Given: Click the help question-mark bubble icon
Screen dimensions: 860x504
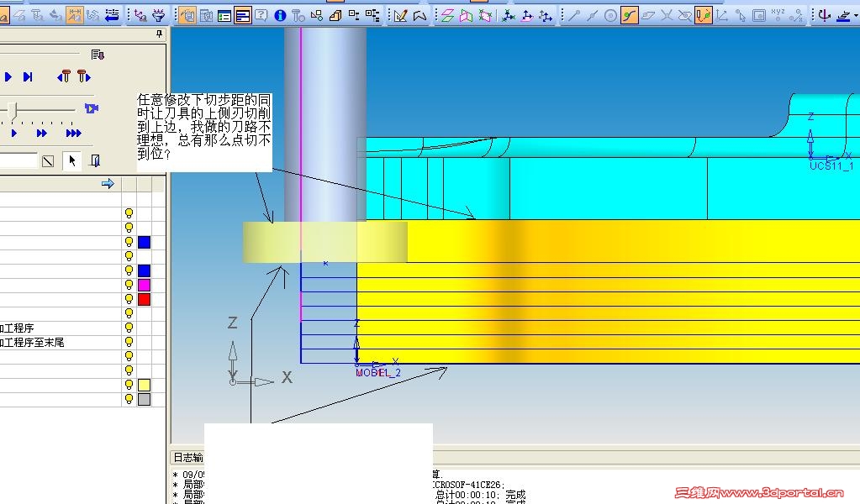Looking at the screenshot, I should click(x=261, y=15).
